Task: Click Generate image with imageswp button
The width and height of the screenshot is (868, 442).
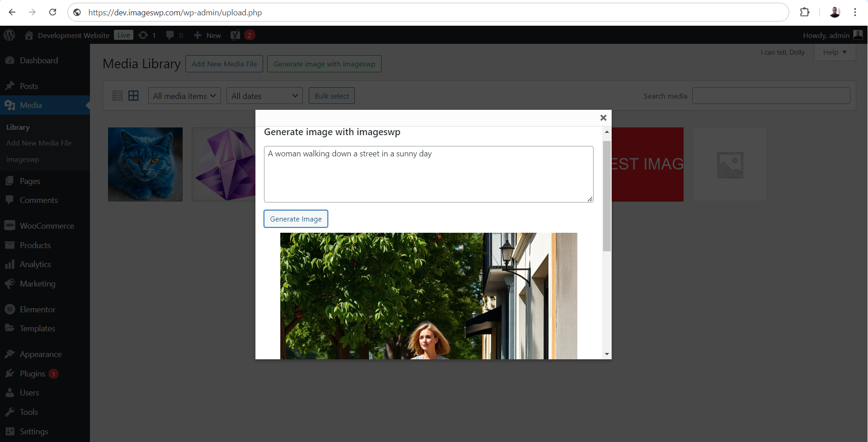Action: pos(324,64)
